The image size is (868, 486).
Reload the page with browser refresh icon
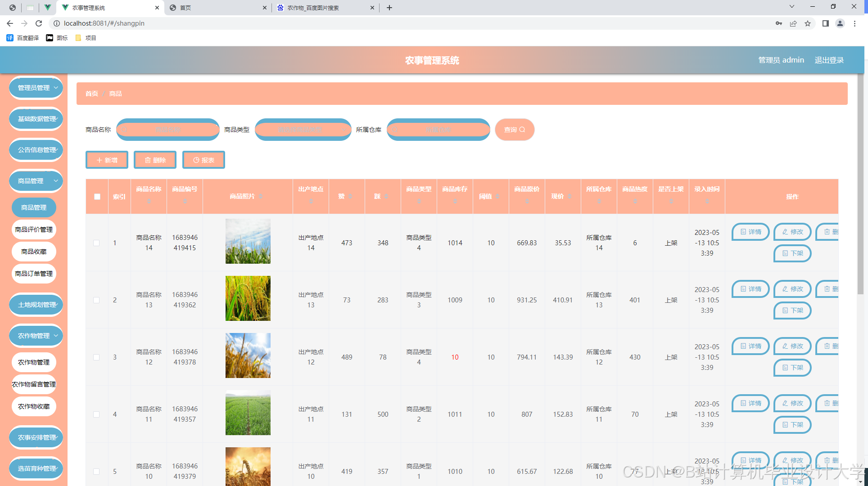[39, 23]
